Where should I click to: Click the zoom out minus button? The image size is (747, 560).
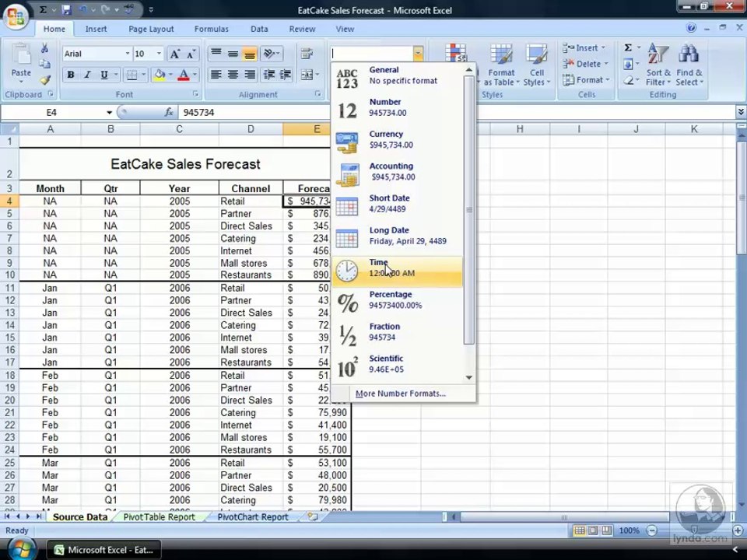[x=652, y=530]
